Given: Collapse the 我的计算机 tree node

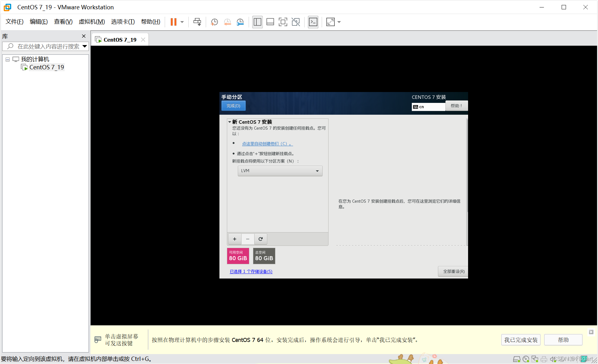Looking at the screenshot, I should point(7,59).
